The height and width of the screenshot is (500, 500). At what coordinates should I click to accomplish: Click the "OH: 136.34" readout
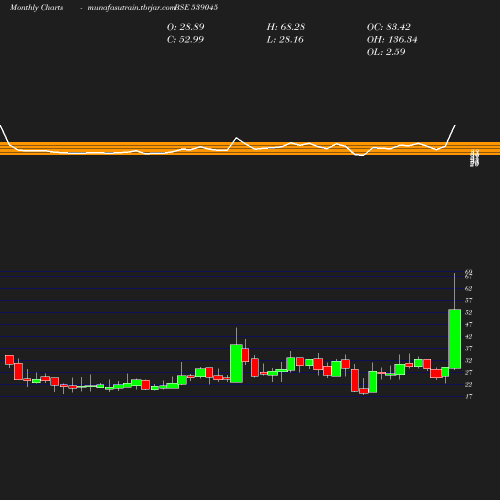392,39
